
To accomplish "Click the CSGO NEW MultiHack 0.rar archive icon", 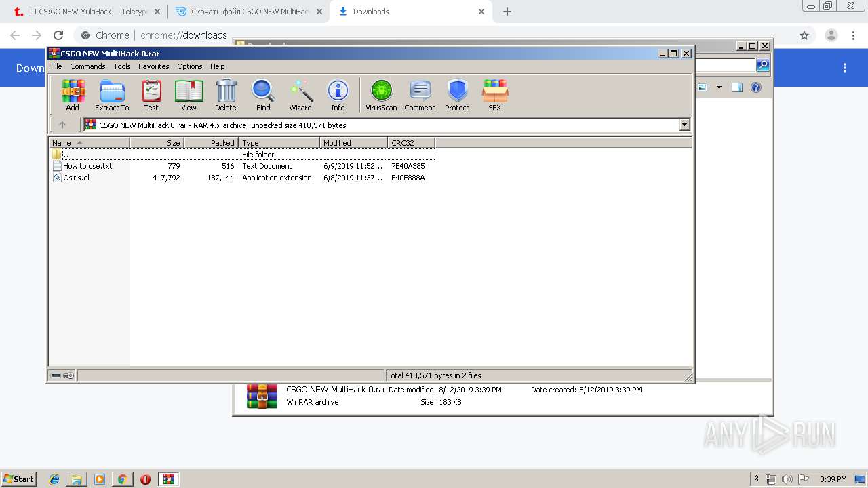I will 262,396.
